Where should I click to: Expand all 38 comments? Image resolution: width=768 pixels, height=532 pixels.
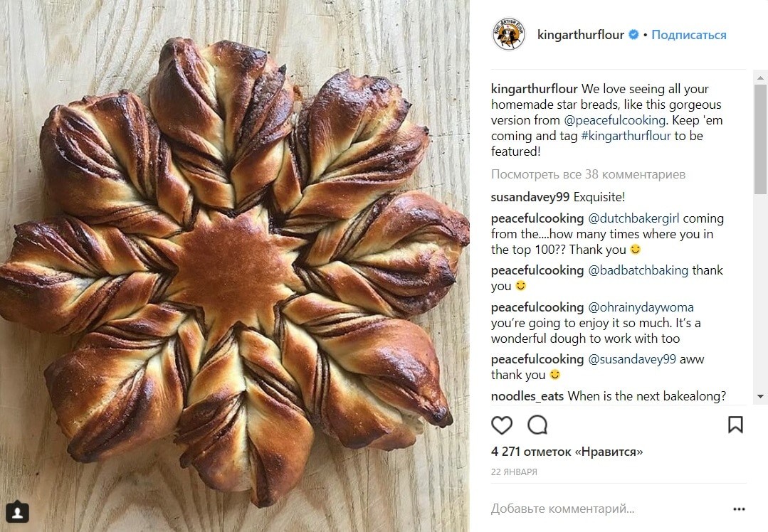click(588, 174)
